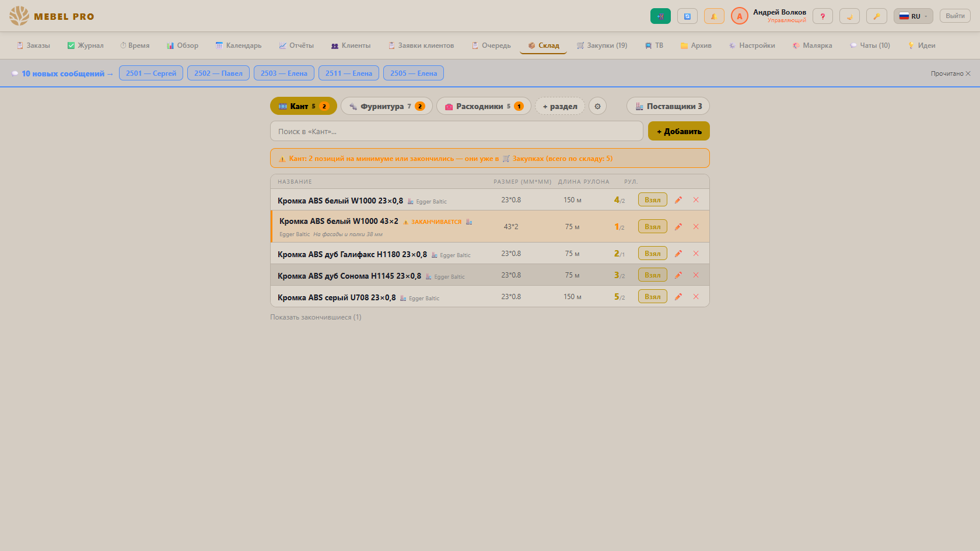This screenshot has width=980, height=551.
Task: Open the Идеи tab
Action: pyautogui.click(x=922, y=45)
